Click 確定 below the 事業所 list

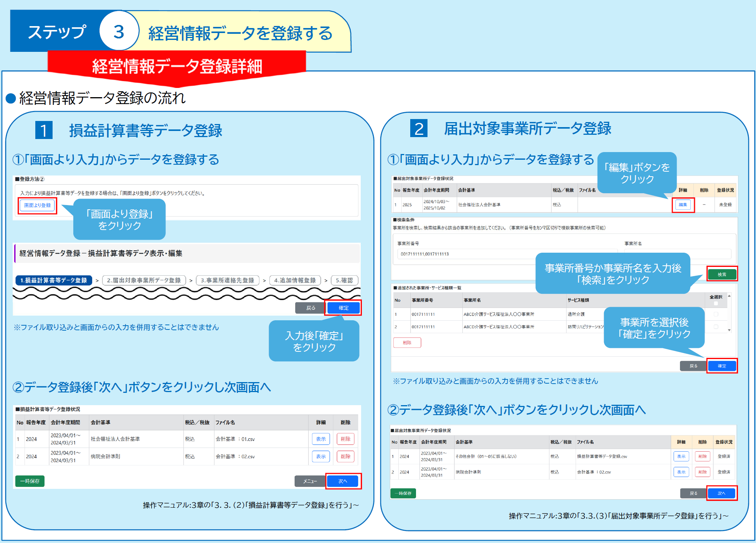pyautogui.click(x=722, y=366)
